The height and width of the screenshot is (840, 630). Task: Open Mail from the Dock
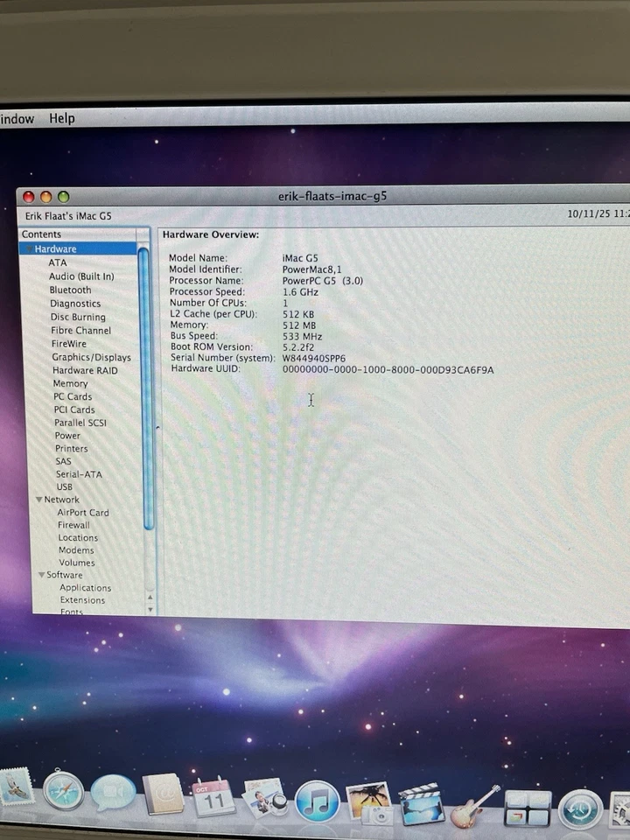(16, 787)
